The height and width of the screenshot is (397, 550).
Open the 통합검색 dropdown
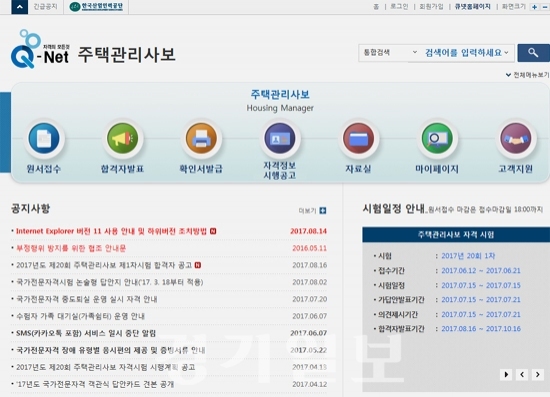point(389,53)
